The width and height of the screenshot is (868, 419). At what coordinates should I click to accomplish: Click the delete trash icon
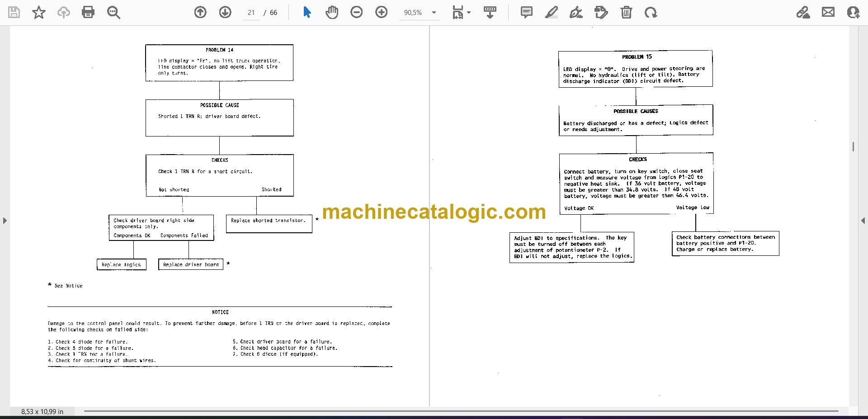[x=626, y=12]
